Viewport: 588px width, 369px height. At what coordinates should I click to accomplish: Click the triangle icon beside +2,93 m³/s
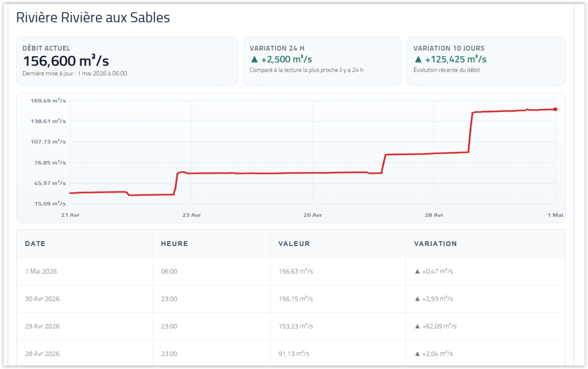417,299
